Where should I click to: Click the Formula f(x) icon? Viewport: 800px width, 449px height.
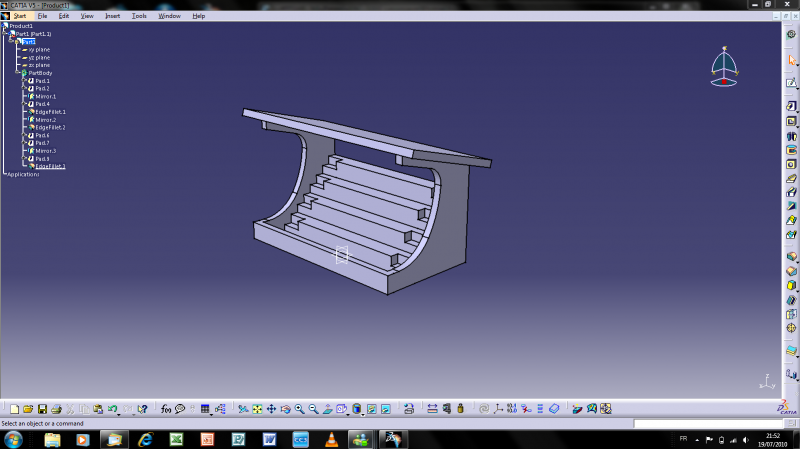(166, 409)
